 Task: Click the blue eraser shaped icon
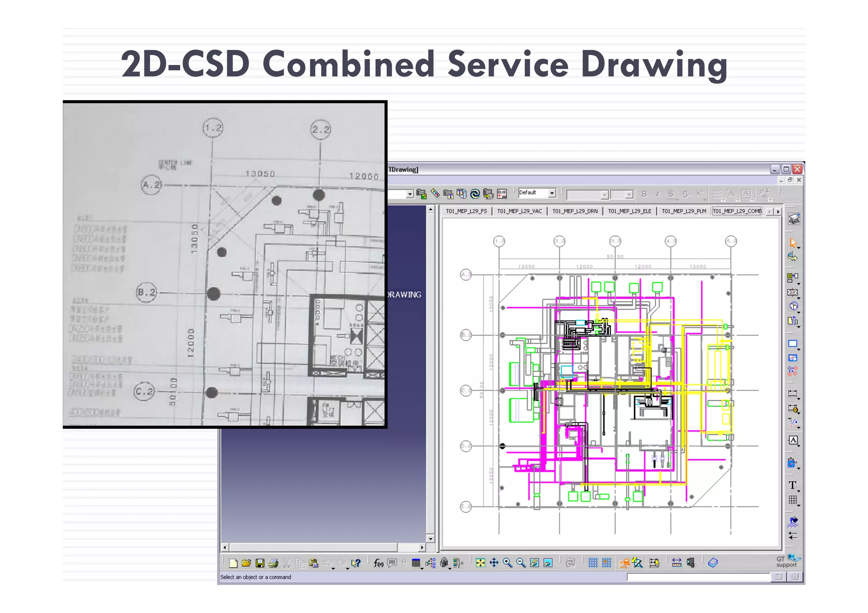pos(713,563)
